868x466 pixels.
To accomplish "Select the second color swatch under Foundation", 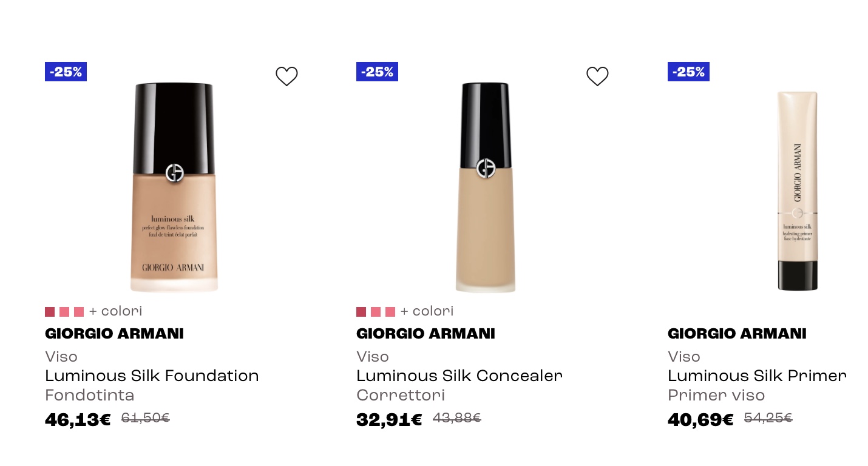I will [64, 312].
